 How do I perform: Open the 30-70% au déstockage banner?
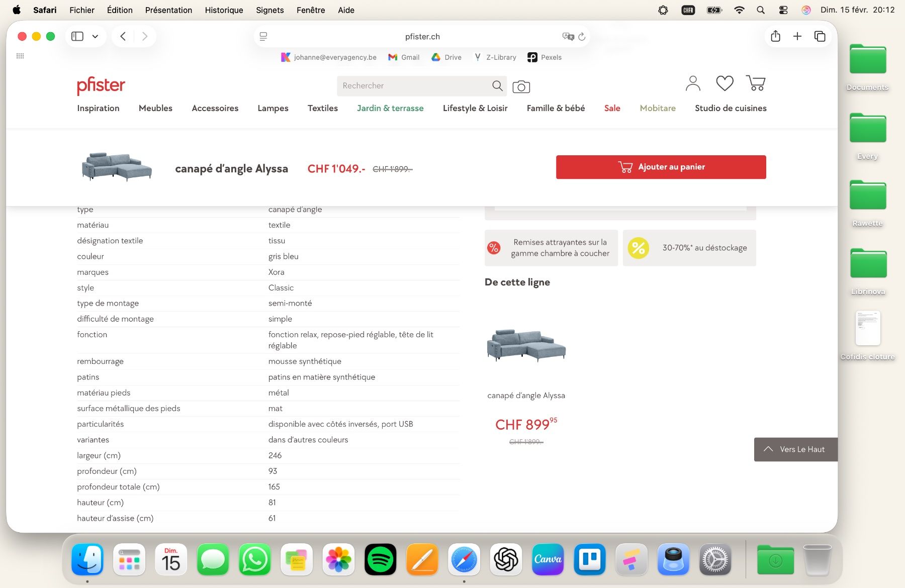[x=689, y=248]
